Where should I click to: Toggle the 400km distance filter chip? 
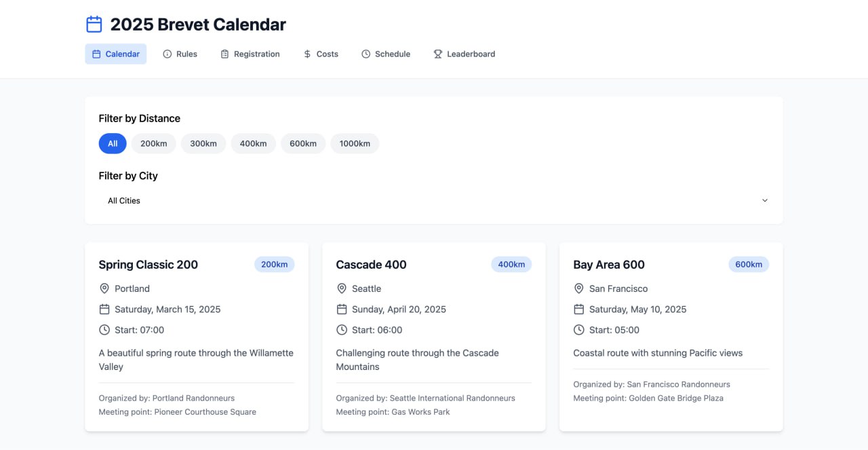(253, 143)
